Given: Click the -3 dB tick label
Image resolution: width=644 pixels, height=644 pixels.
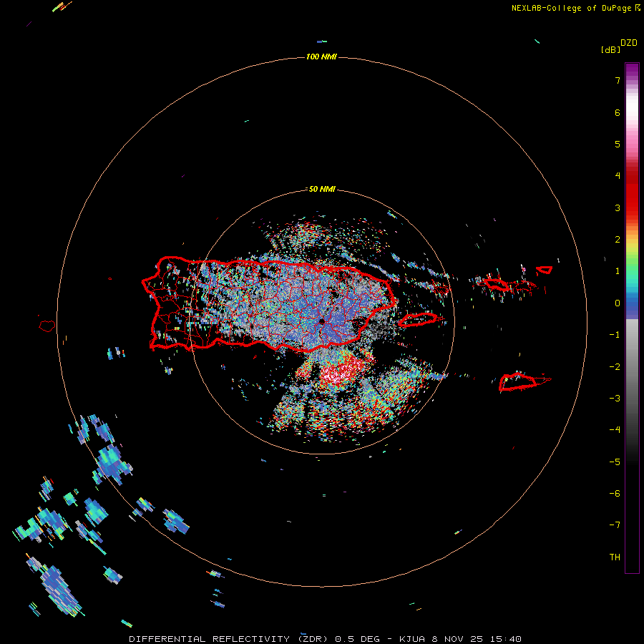Looking at the screenshot, I should [615, 399].
